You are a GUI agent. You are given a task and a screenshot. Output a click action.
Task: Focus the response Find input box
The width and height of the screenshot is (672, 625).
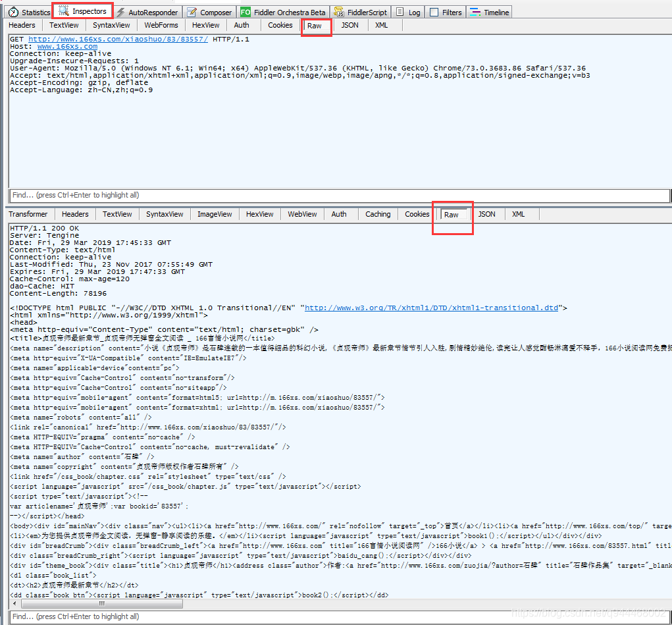[x=340, y=616]
